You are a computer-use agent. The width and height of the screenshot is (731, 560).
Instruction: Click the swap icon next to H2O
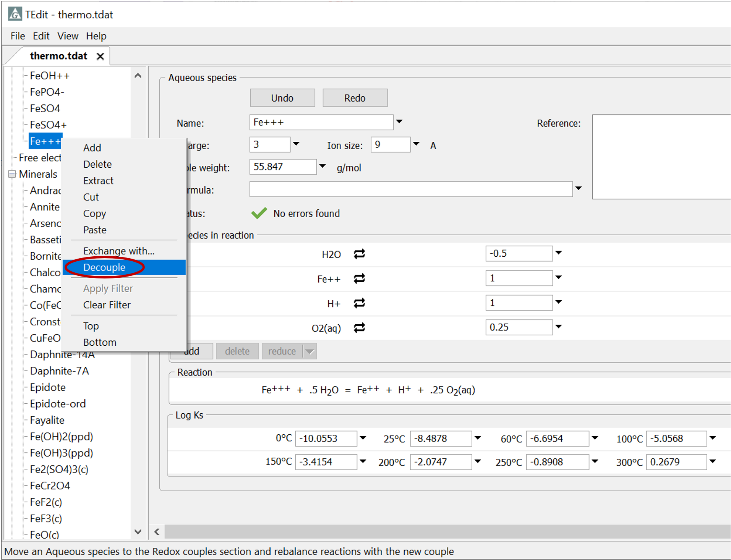[359, 254]
